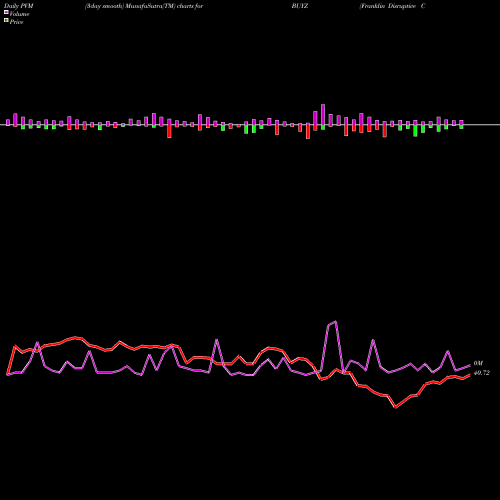500x500 pixels.
Task: Click the '(3day smooth) MunafaSutra(TM) charts for' text
Action: (x=144, y=6)
